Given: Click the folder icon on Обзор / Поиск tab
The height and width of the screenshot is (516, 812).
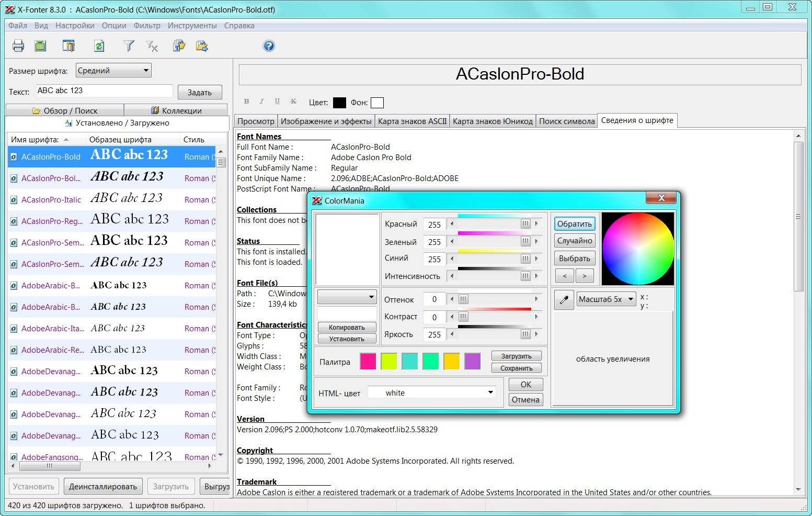Looking at the screenshot, I should coord(36,111).
